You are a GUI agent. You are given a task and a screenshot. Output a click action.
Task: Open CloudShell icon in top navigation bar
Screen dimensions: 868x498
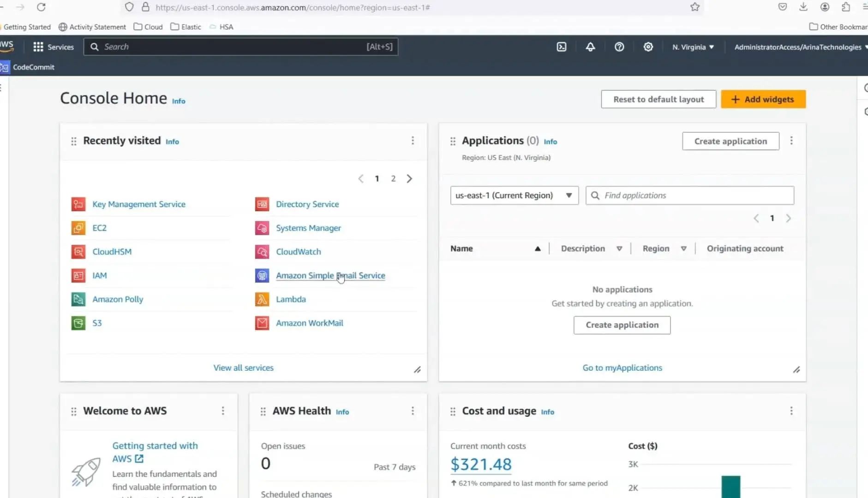(x=562, y=47)
